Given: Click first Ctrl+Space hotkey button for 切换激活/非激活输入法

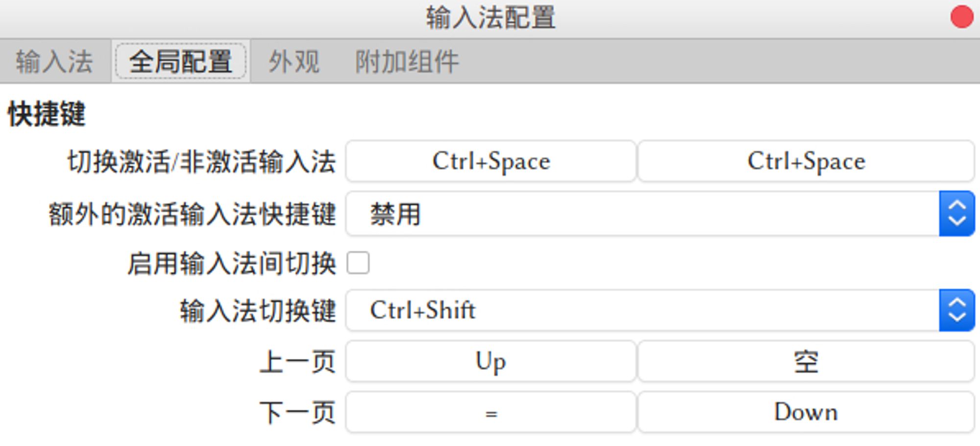Looking at the screenshot, I should [491, 161].
